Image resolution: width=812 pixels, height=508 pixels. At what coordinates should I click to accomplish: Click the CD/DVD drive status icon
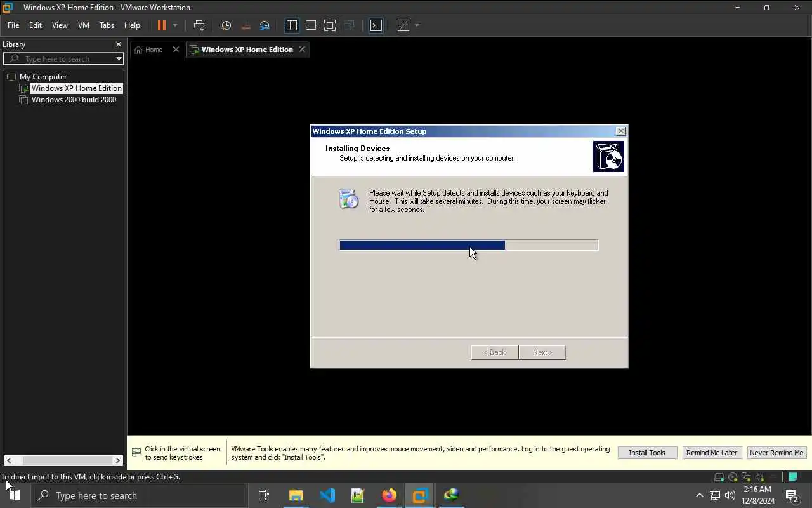click(x=733, y=477)
